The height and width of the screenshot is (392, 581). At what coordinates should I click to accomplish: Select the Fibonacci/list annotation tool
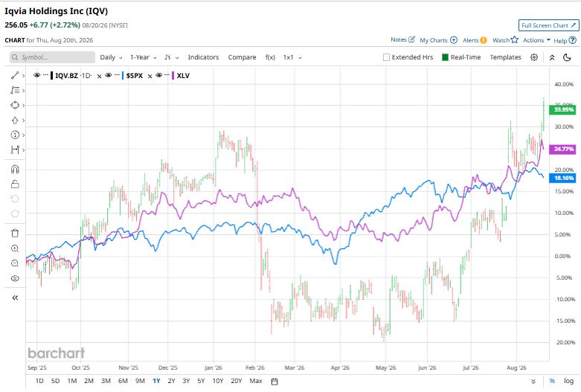tap(15, 91)
